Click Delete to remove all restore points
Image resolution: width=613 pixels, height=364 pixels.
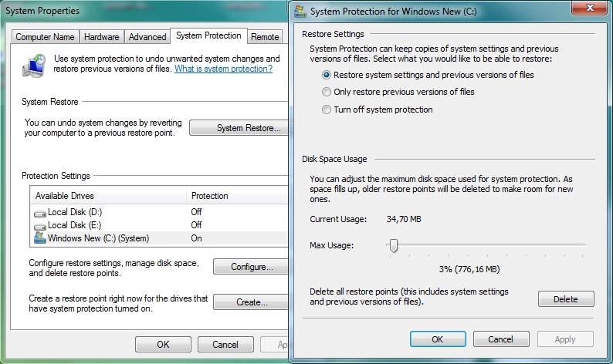pyautogui.click(x=566, y=299)
